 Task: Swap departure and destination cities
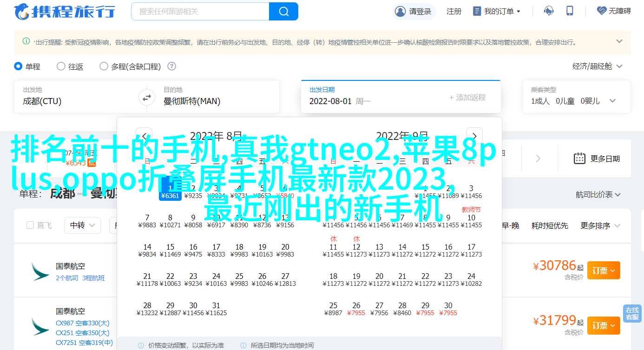coord(146,98)
